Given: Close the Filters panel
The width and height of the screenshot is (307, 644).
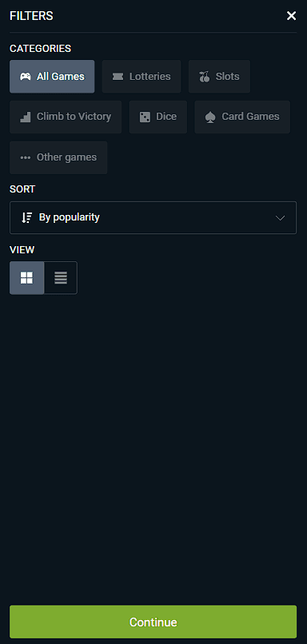Looking at the screenshot, I should (x=291, y=16).
